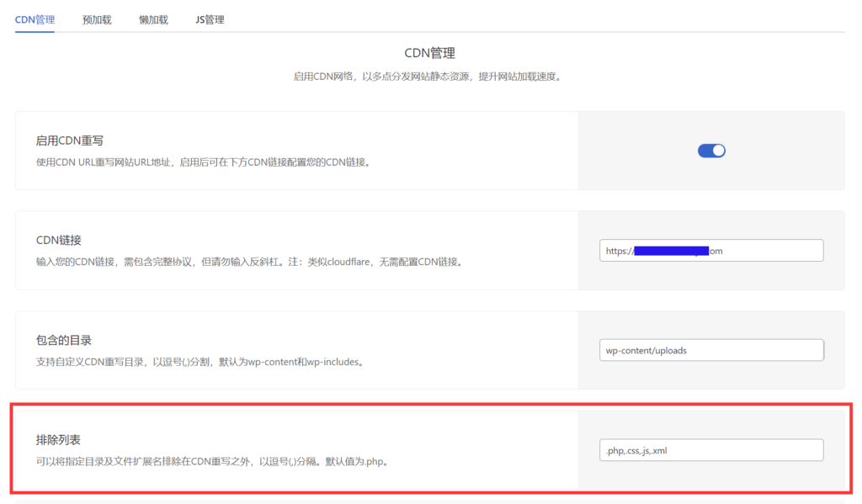Click the CDN链接 section title
Screen dimensions: 862x504
(59, 241)
